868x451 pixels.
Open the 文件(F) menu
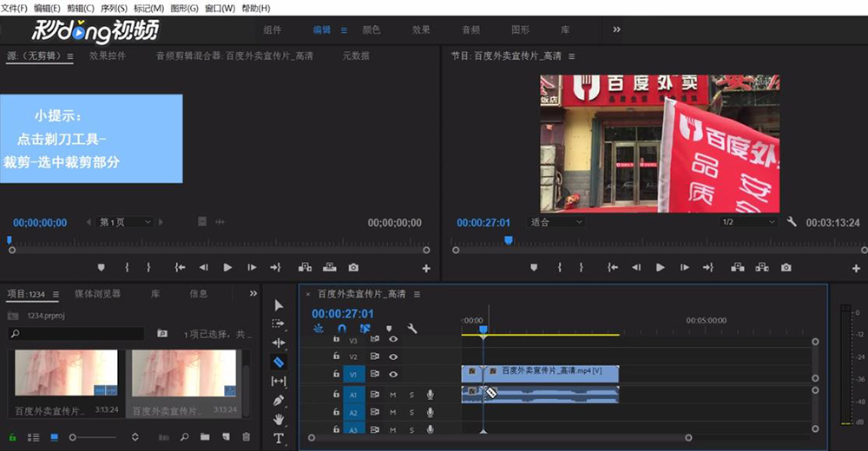(14, 9)
